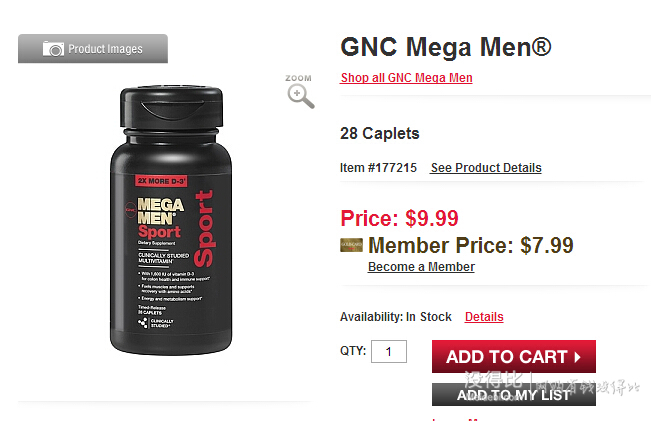Click the GNC logo on bottle label
This screenshot has height=421, width=651.
130,210
